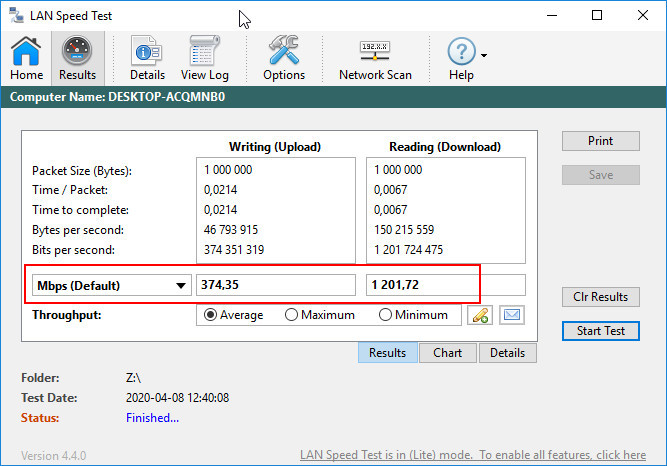Image resolution: width=667 pixels, height=466 pixels.
Task: Go to the Home toolbar icon
Action: click(x=26, y=58)
